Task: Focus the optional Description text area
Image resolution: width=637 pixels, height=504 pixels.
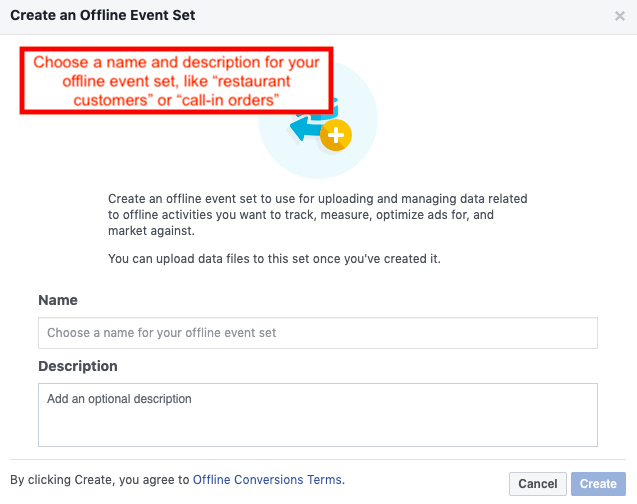Action: [318, 415]
